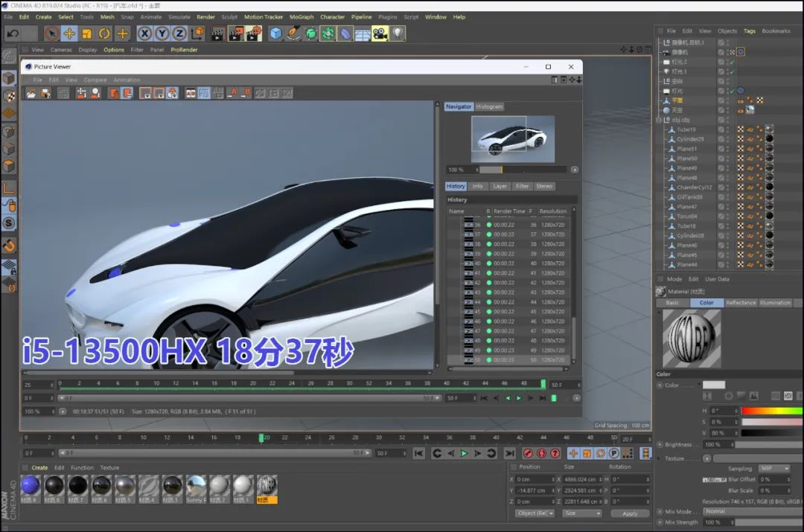Open the MoGraph menu

pos(301,16)
